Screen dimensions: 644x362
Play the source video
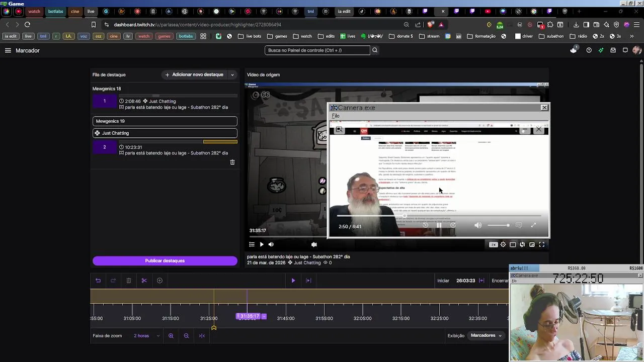(x=262, y=244)
